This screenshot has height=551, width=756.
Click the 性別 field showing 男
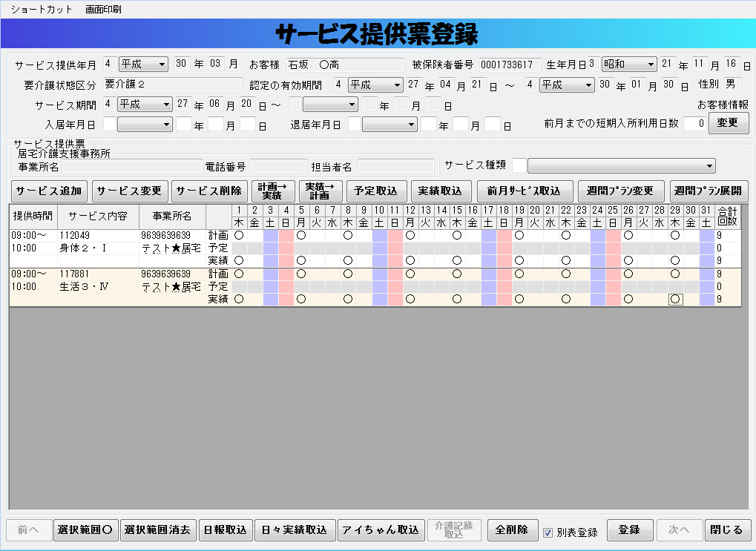(x=732, y=85)
